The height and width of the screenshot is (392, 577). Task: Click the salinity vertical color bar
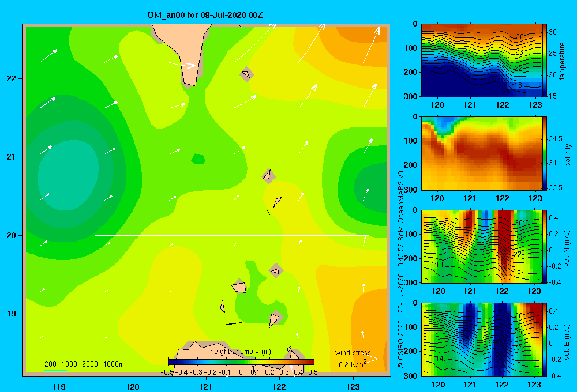545,153
